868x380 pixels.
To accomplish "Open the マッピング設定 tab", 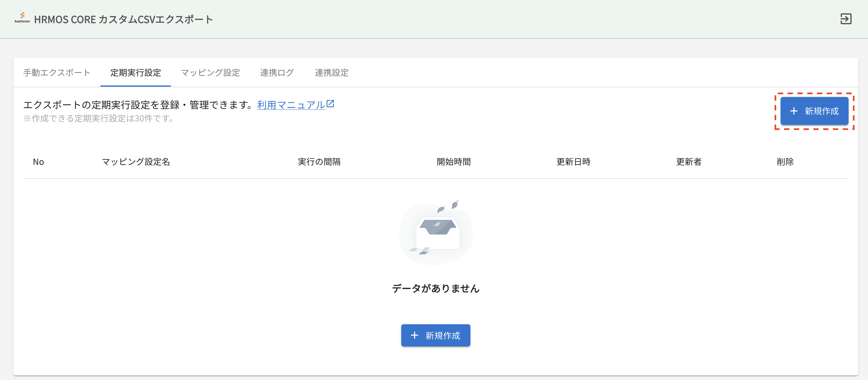I will [x=211, y=73].
